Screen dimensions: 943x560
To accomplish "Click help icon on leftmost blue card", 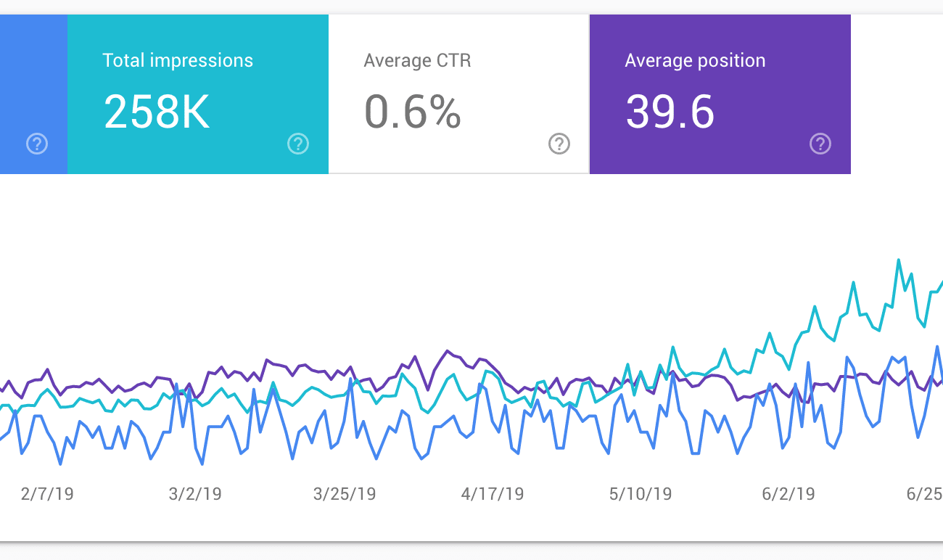I will tap(37, 144).
